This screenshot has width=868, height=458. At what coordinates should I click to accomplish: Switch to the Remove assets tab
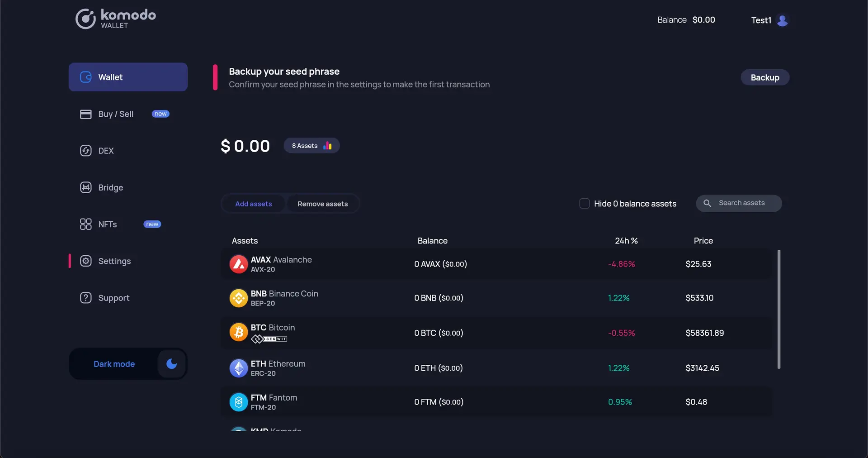point(323,204)
